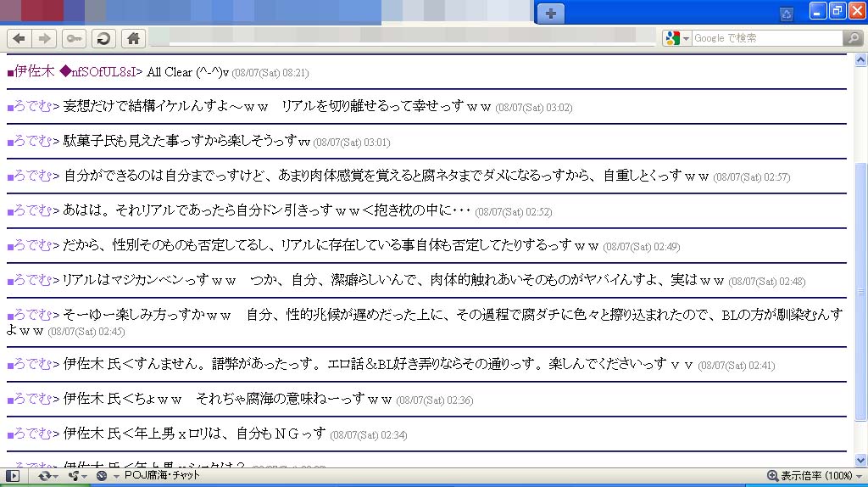868x487 pixels.
Task: Toggle the side panel from status bar
Action: point(12,476)
